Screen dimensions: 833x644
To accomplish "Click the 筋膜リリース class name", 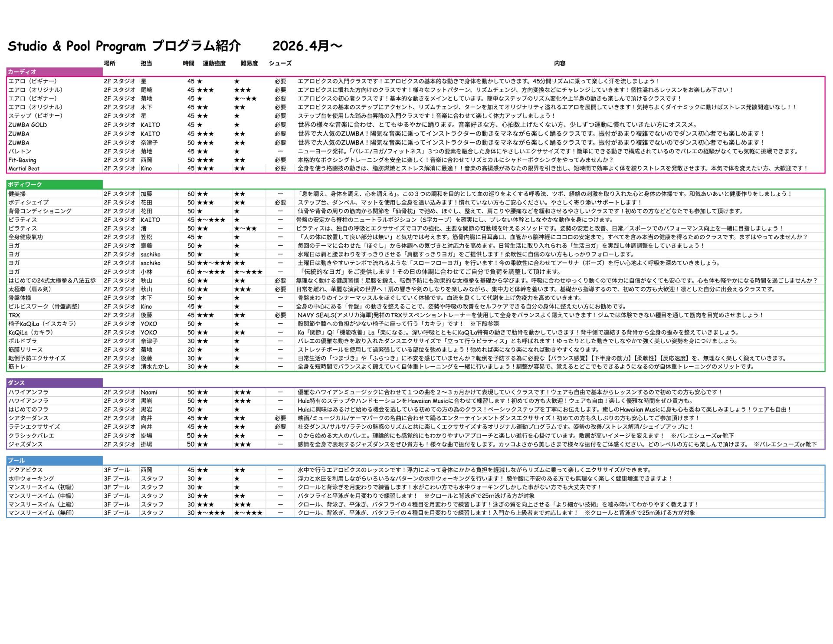I will point(25,350).
